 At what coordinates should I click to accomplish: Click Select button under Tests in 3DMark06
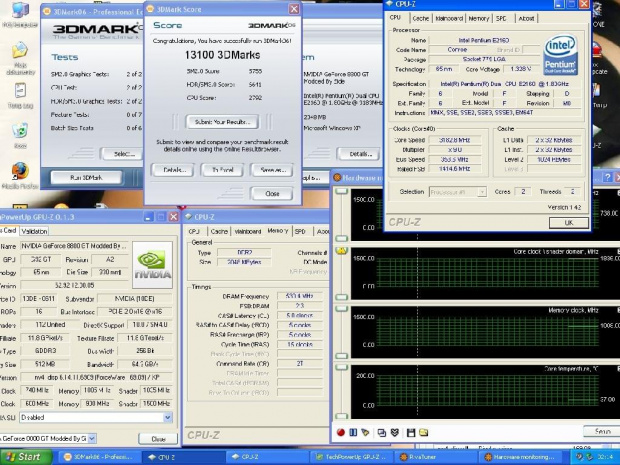pos(123,154)
